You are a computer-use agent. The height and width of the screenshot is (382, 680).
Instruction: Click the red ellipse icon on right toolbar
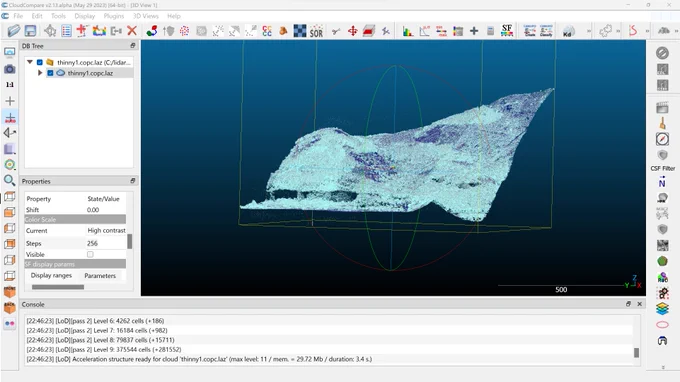coord(662,325)
